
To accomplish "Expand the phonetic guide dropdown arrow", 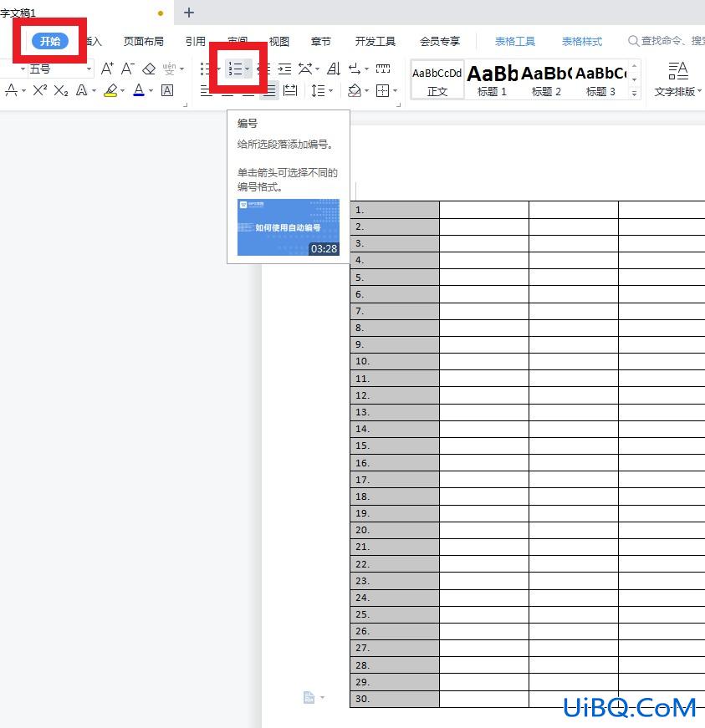I will tap(181, 69).
